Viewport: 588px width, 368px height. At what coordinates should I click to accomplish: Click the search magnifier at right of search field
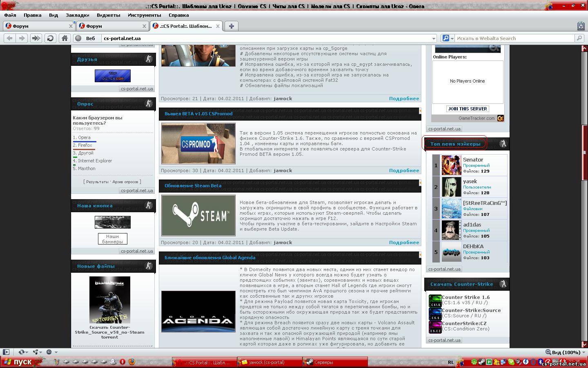(579, 38)
